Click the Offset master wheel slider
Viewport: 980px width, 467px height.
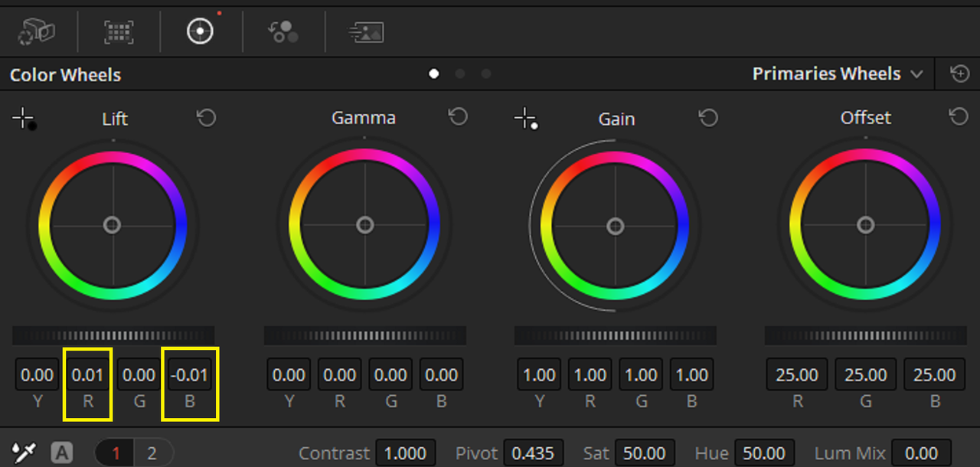coord(865,335)
